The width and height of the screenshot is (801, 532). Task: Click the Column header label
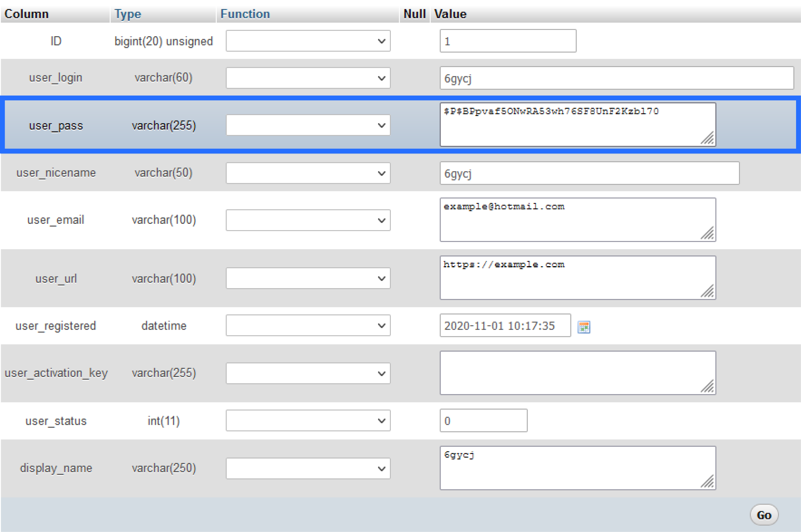[27, 14]
